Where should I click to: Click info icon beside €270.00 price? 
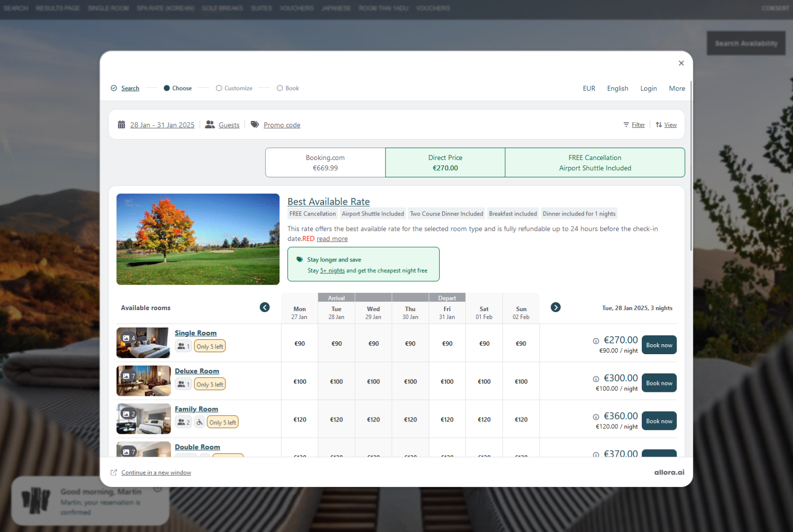(596, 341)
